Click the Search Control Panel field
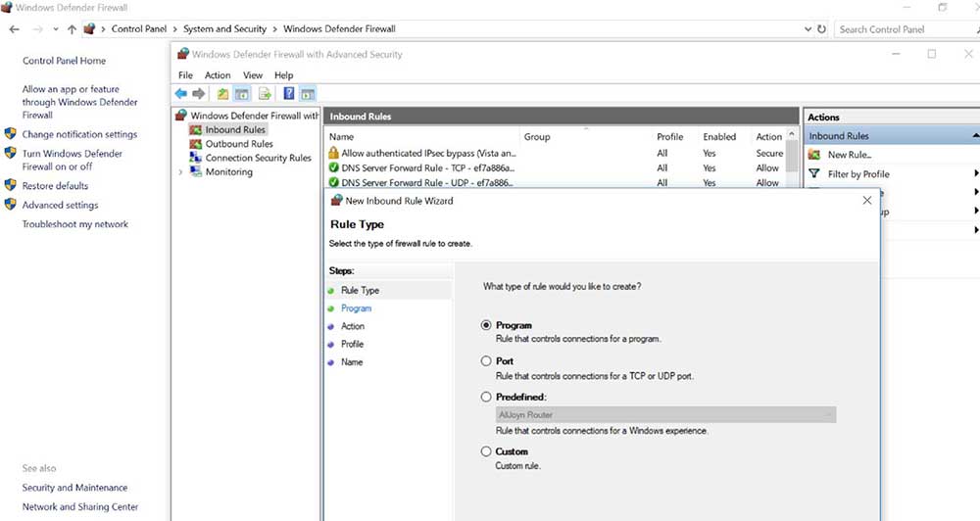The width and height of the screenshot is (980, 521). coord(902,29)
